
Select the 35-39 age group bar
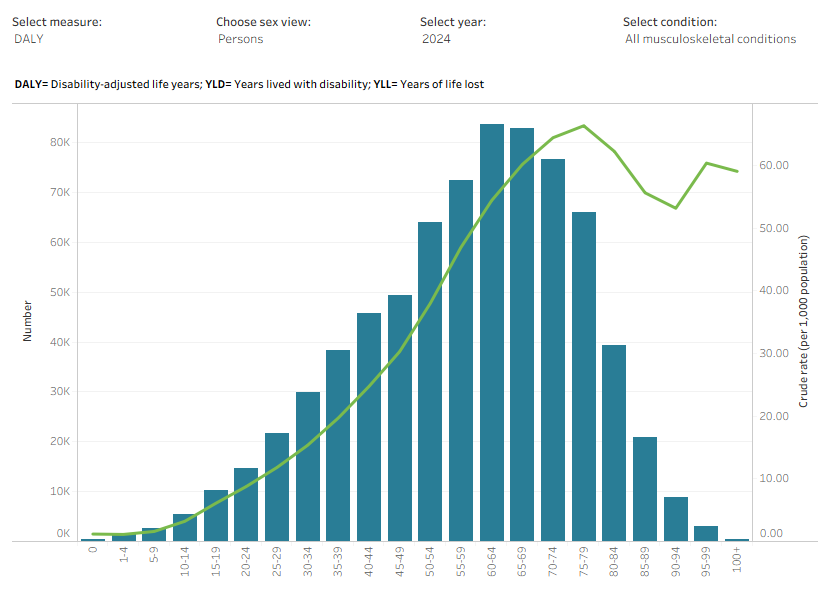pyautogui.click(x=338, y=446)
